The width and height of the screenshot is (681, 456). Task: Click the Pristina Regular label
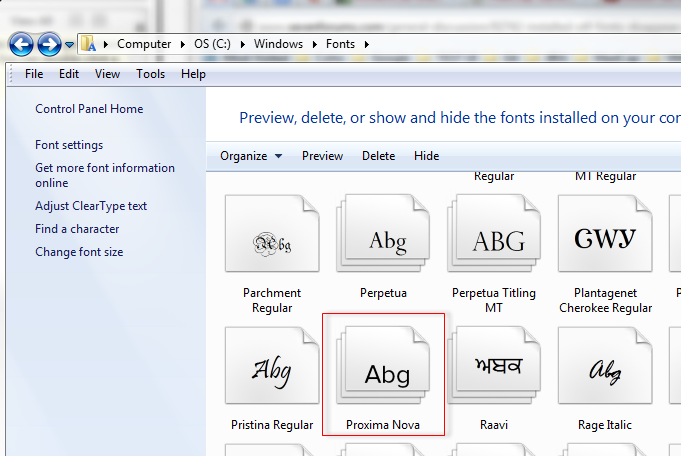272,425
